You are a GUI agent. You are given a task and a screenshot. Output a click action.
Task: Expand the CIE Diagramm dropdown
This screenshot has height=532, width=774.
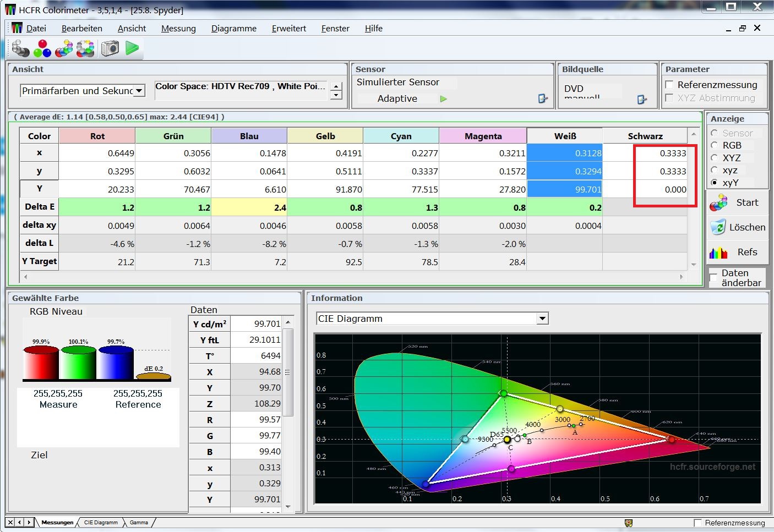point(543,319)
